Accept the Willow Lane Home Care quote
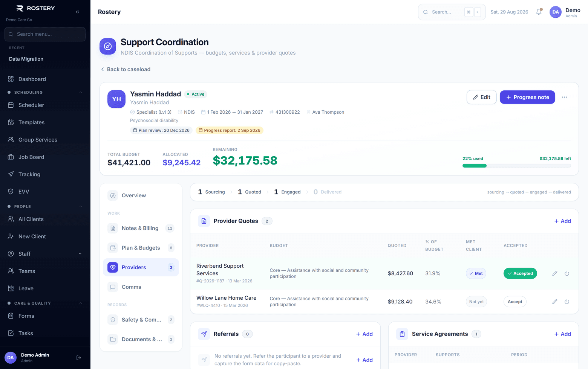Viewport: 588px width, 369px height. point(515,302)
